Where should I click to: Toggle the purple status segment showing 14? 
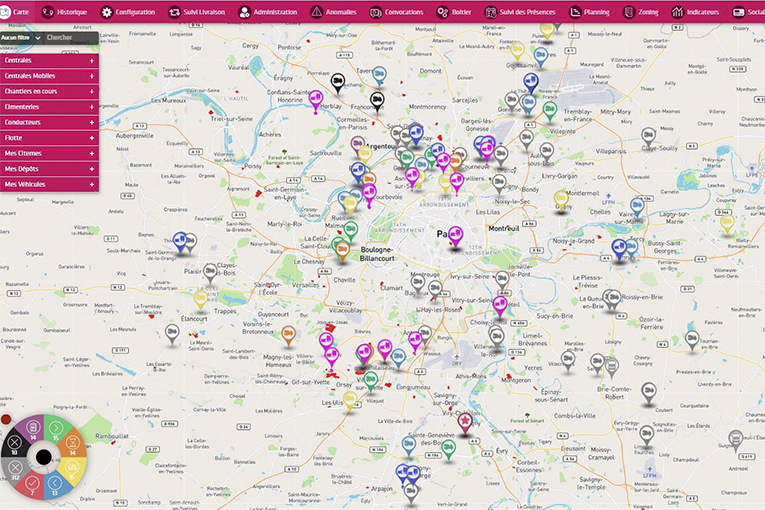coord(32,429)
